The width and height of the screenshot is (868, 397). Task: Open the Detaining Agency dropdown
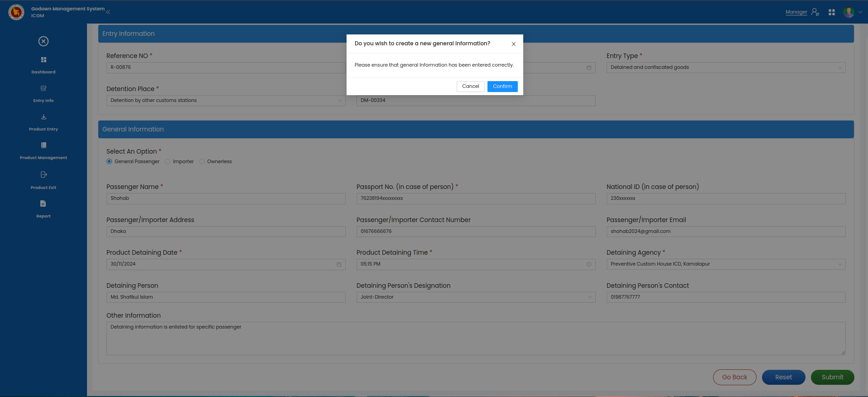725,264
